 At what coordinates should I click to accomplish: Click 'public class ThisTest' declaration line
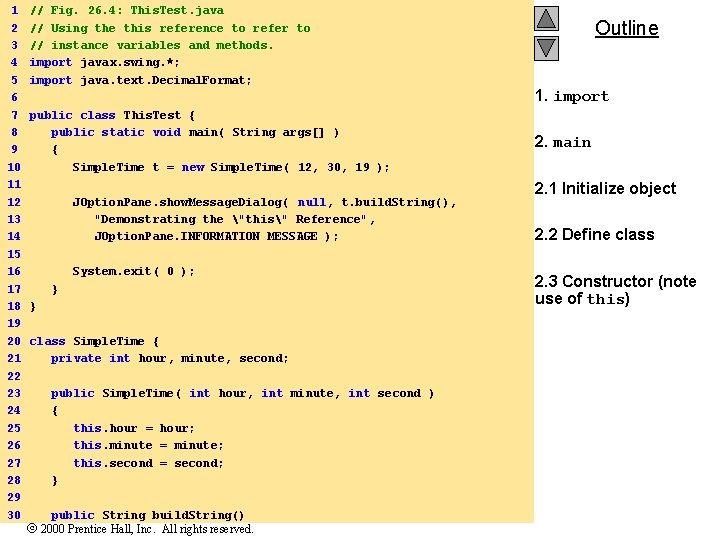coord(112,115)
